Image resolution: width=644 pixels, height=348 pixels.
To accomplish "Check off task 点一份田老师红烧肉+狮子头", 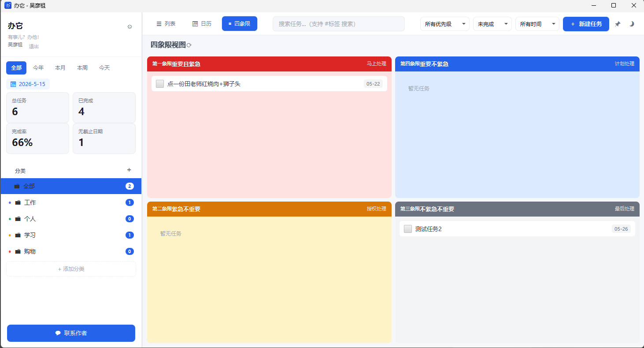I will point(160,84).
